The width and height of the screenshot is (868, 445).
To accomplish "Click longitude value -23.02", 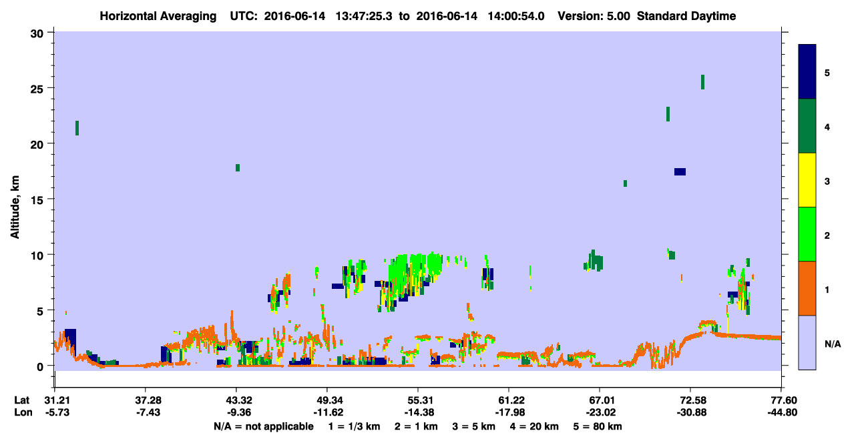I will 600,412.
